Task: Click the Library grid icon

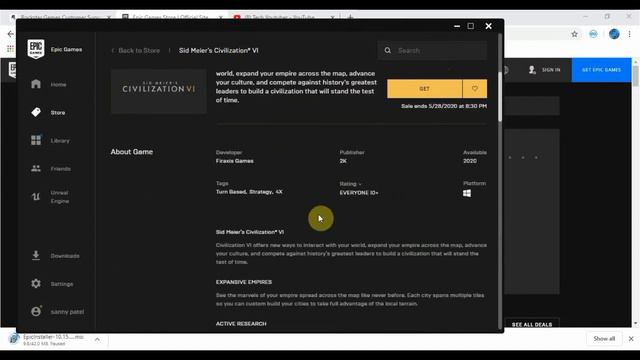Action: tap(36, 140)
